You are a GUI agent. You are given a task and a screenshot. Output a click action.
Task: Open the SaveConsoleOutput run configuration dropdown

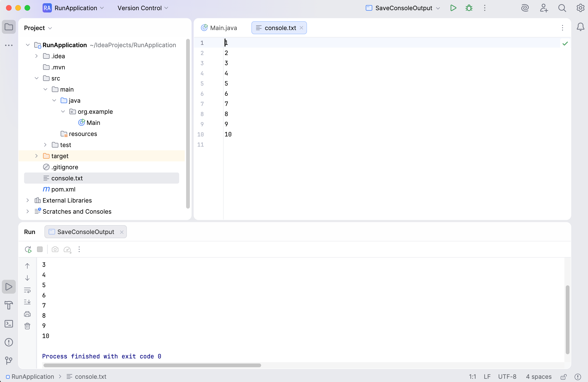click(438, 8)
